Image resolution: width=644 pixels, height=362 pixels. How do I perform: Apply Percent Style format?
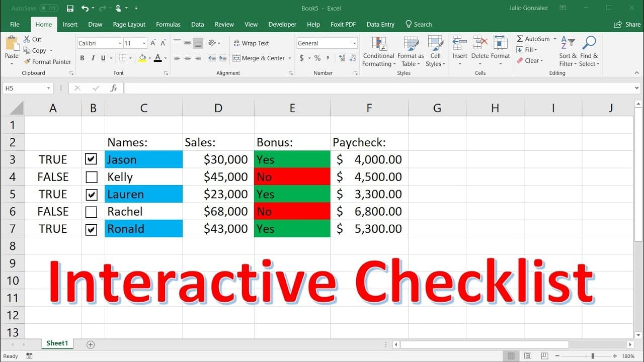[317, 58]
